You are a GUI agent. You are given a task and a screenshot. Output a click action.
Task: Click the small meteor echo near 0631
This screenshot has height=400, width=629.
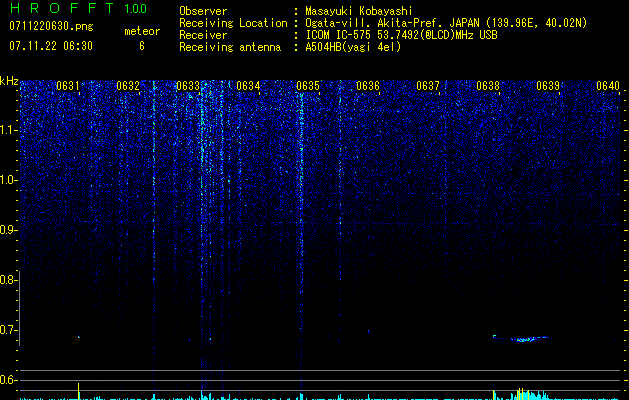coord(79,337)
